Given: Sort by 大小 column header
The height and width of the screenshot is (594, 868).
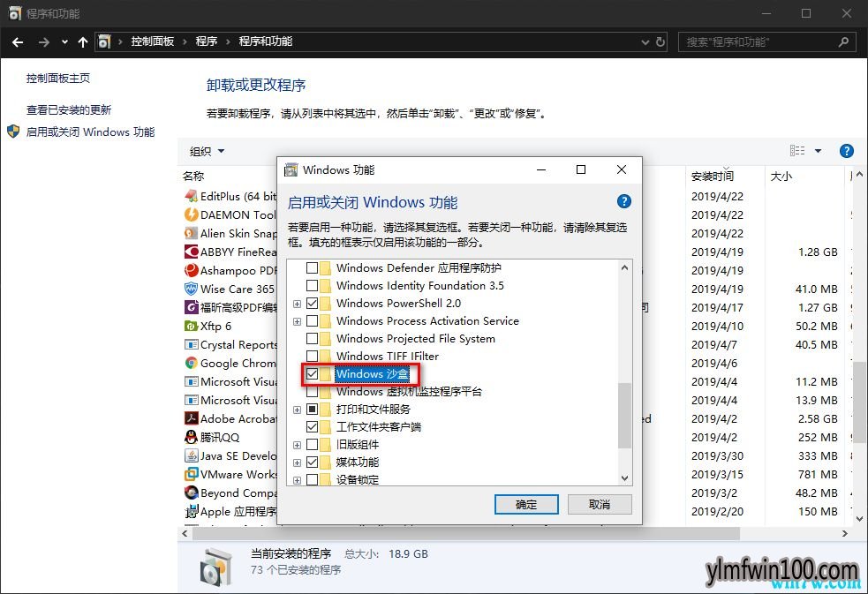Looking at the screenshot, I should point(781,176).
